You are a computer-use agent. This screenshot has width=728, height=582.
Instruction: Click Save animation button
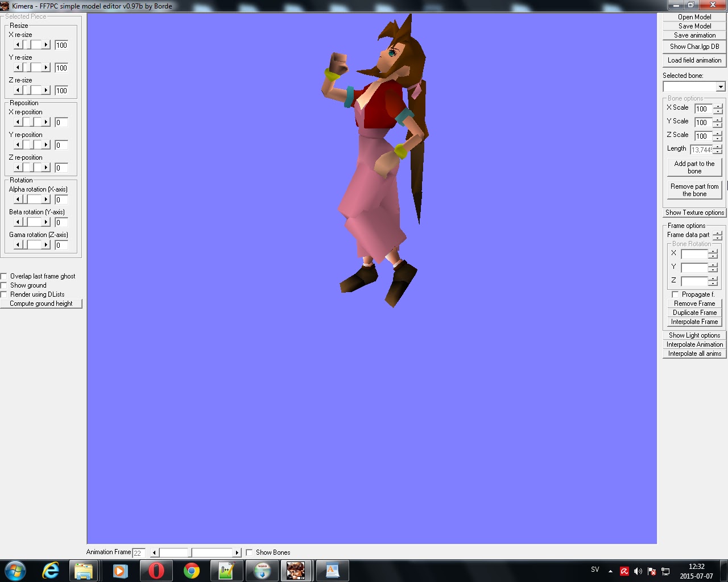point(694,35)
